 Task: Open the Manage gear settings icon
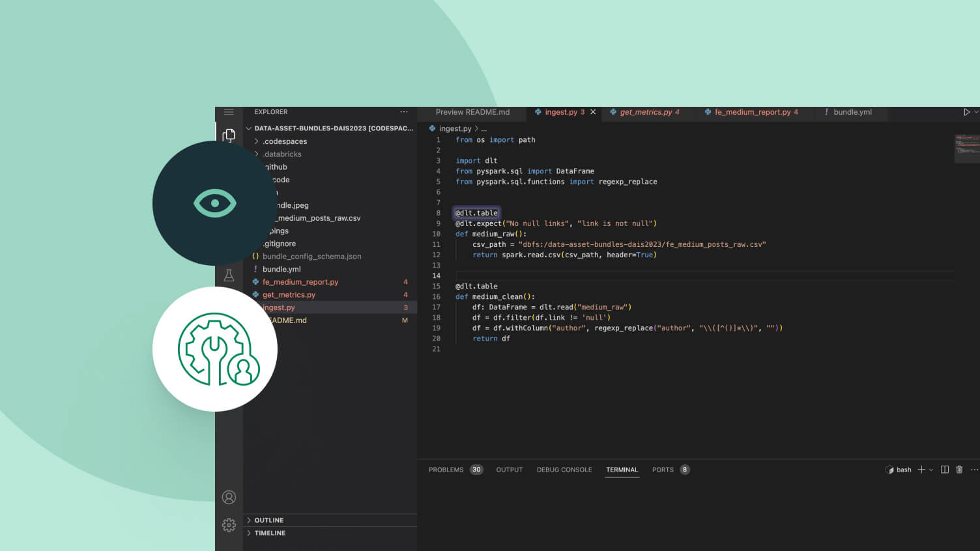click(229, 525)
